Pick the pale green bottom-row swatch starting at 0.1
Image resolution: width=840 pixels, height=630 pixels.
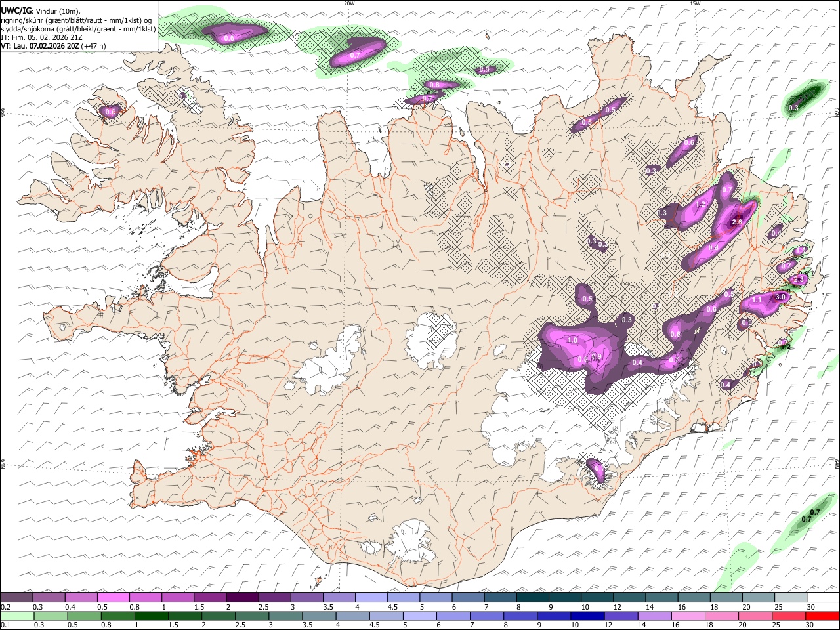17,616
